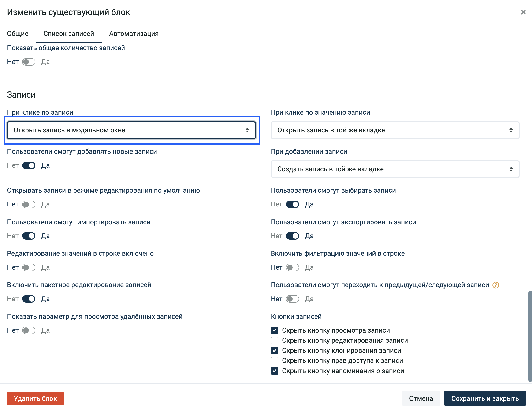Check 'Скрыть кнопку прав доступа к записи'
The image size is (532, 413).
[x=275, y=360]
